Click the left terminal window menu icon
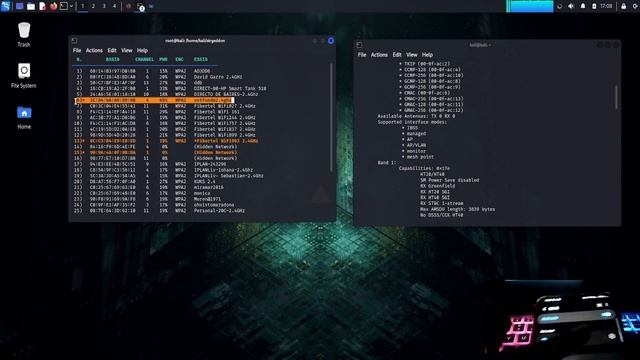This screenshot has width=640, height=360. (x=74, y=40)
